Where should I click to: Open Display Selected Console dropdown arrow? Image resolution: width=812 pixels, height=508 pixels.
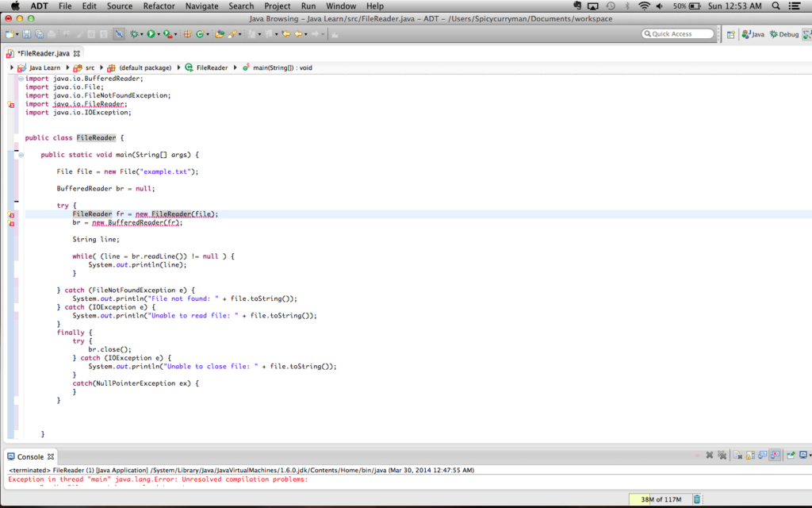(x=810, y=455)
